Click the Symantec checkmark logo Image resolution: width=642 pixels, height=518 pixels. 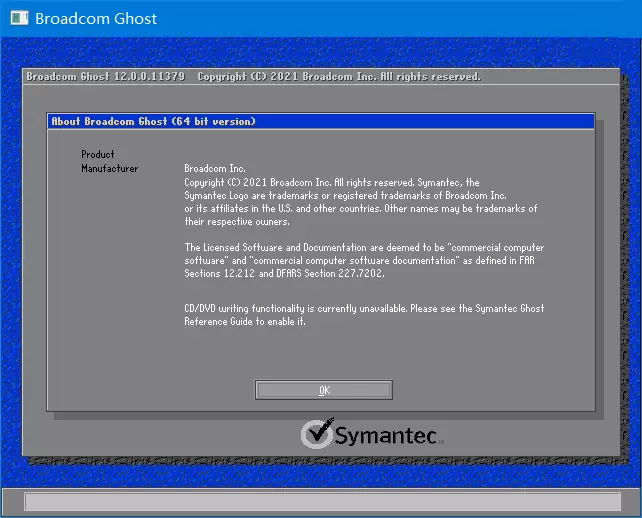[317, 433]
